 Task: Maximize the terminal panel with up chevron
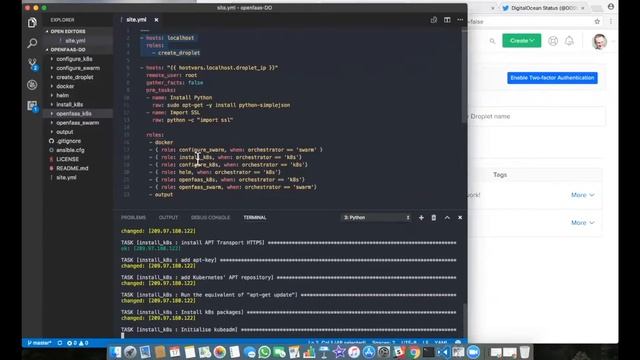pos(447,218)
